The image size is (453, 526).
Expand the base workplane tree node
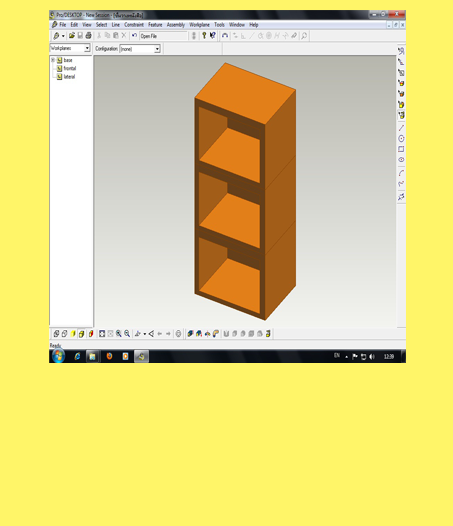[x=53, y=60]
